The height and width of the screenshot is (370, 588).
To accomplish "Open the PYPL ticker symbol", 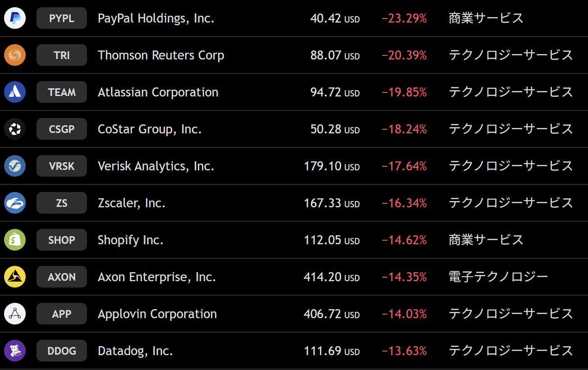I will [62, 18].
